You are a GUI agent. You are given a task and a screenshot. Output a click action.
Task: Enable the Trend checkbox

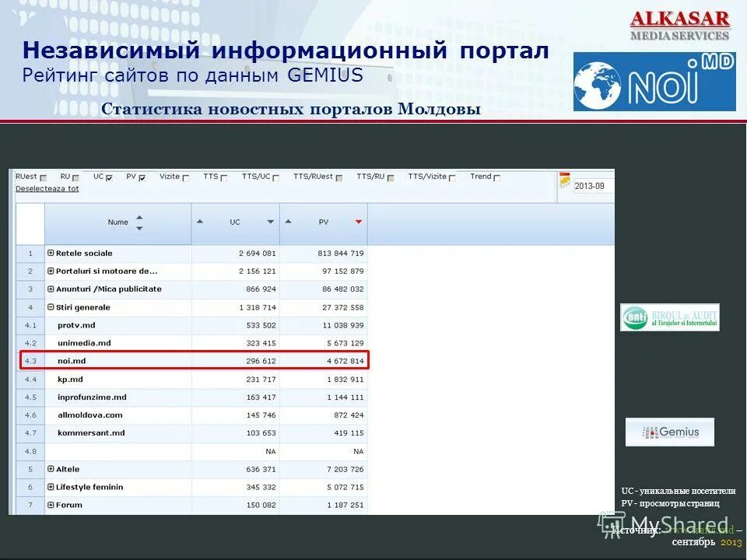coord(496,177)
